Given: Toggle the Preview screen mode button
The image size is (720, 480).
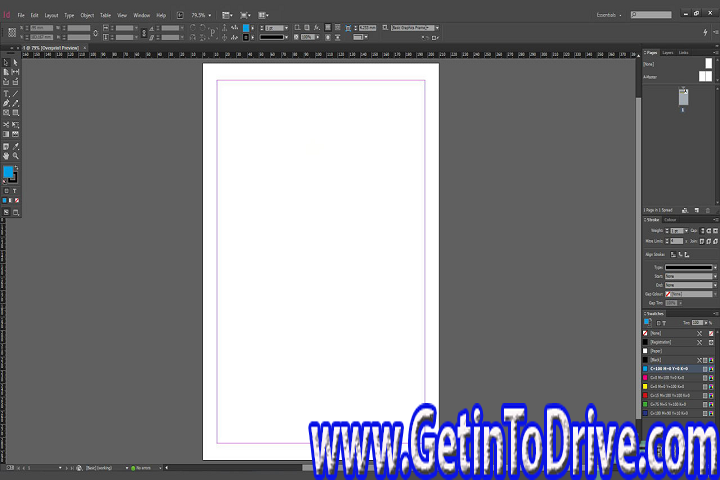Looking at the screenshot, I should pyautogui.click(x=16, y=212).
